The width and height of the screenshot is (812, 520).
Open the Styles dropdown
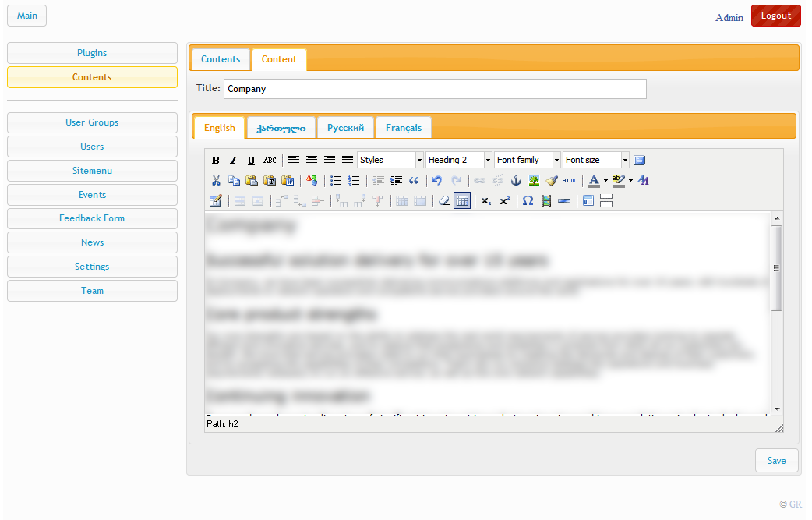(390, 161)
